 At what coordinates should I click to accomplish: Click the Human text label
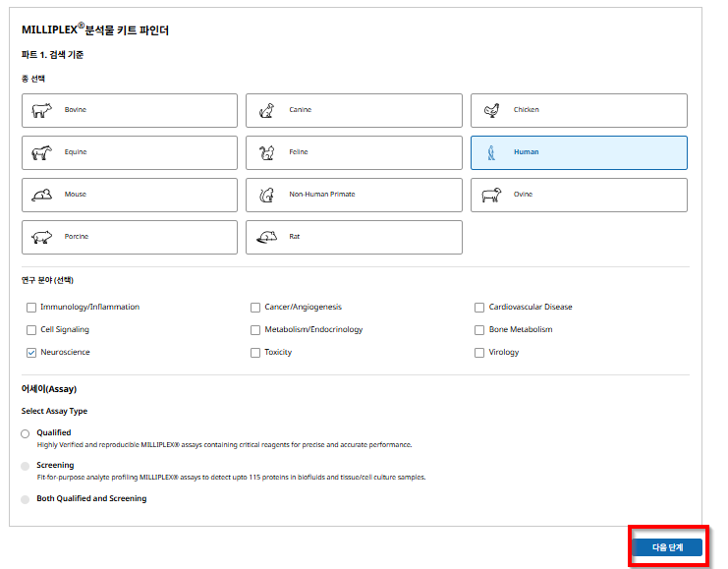coord(526,152)
